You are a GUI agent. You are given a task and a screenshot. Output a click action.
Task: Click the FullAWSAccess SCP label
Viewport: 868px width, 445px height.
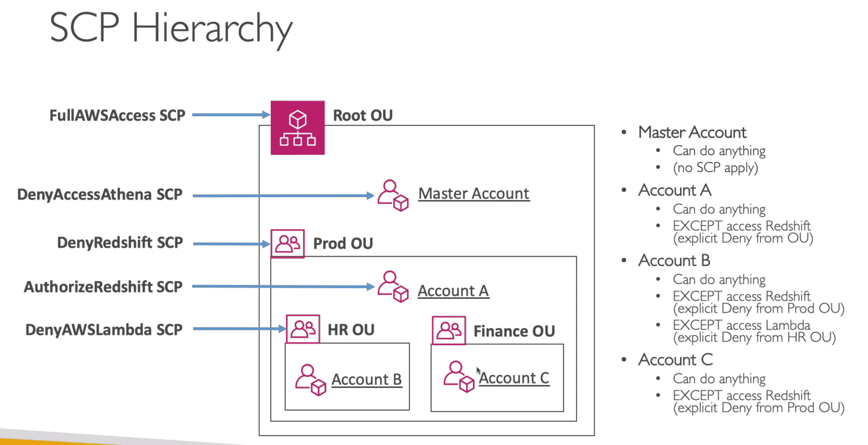click(117, 116)
